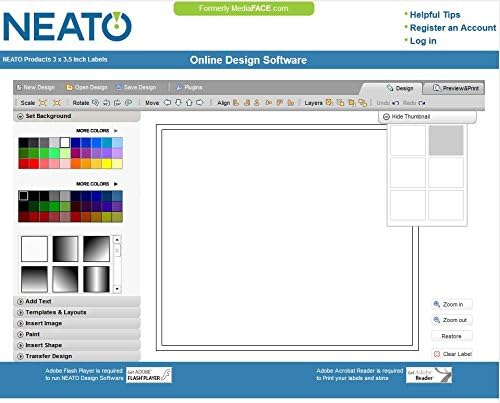This screenshot has height=403, width=500.
Task: Click the second Layers ordering icon
Action: pyautogui.click(x=340, y=103)
